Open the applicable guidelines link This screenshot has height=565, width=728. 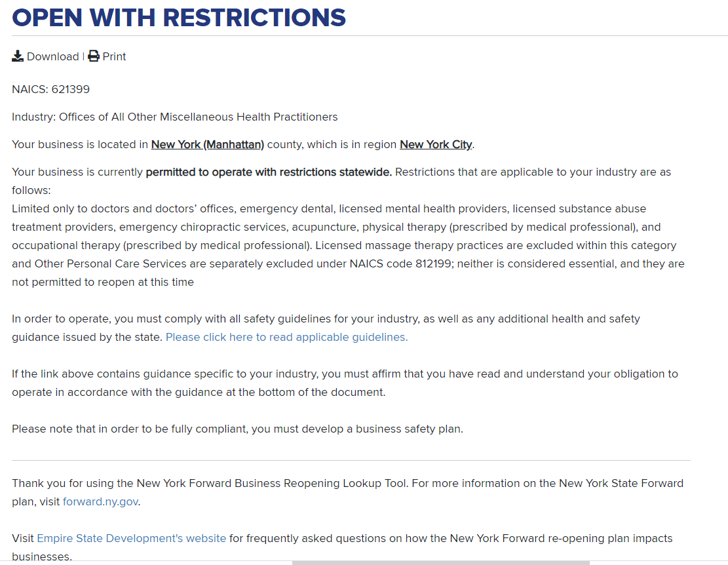click(x=286, y=337)
